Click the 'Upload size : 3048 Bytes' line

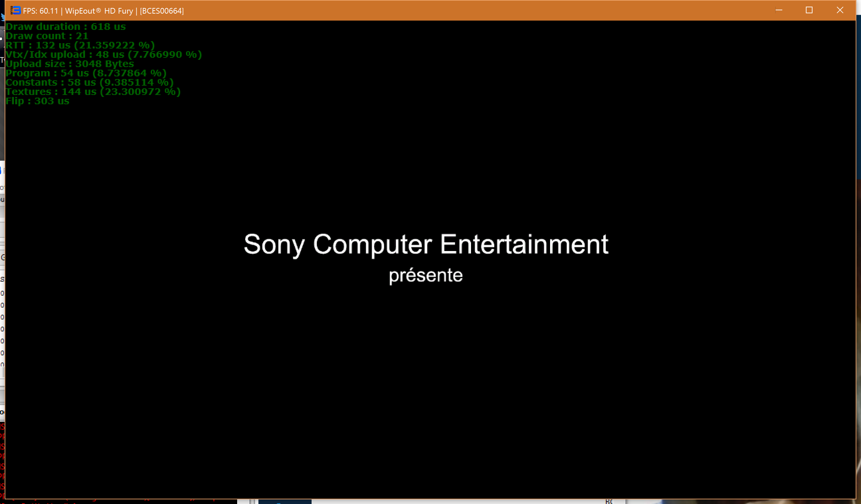coord(70,64)
